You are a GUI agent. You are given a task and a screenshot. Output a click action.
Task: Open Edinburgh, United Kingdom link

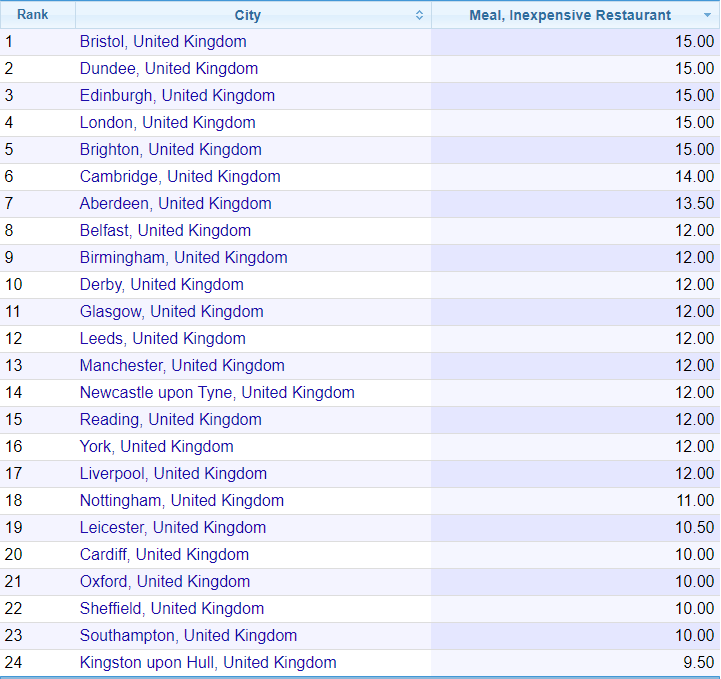(177, 96)
